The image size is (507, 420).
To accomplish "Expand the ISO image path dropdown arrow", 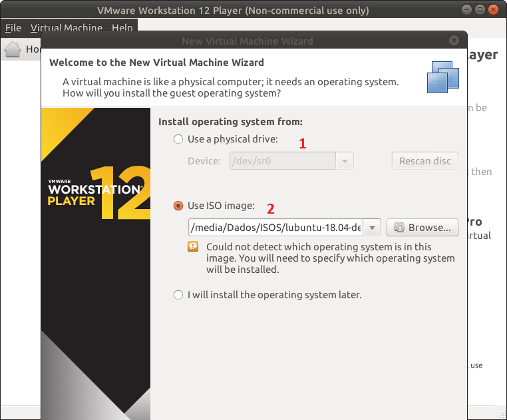I will point(372,228).
